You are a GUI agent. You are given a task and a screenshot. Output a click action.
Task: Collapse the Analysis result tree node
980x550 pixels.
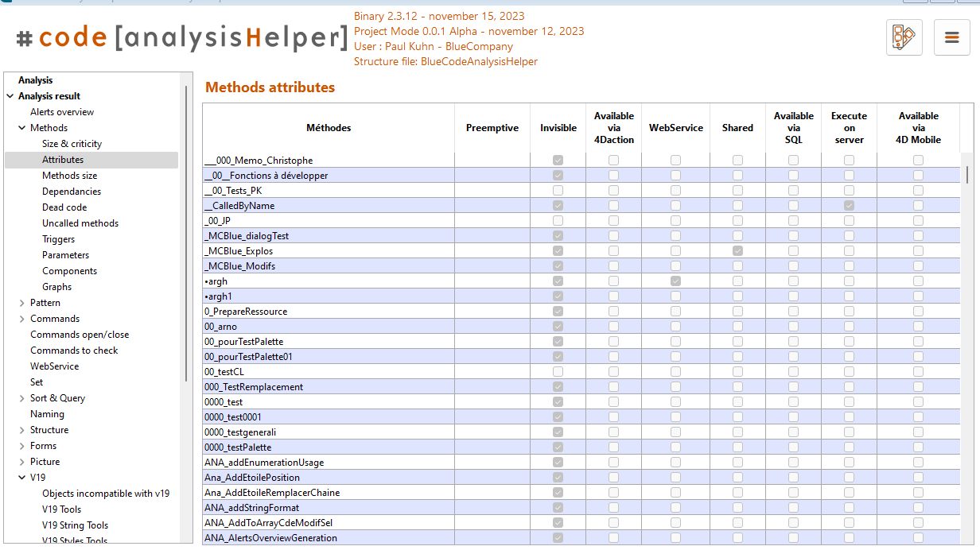tap(10, 96)
